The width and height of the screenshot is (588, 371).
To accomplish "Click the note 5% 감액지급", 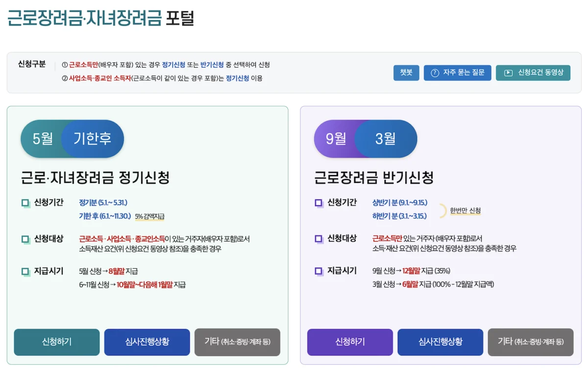I will click(149, 216).
